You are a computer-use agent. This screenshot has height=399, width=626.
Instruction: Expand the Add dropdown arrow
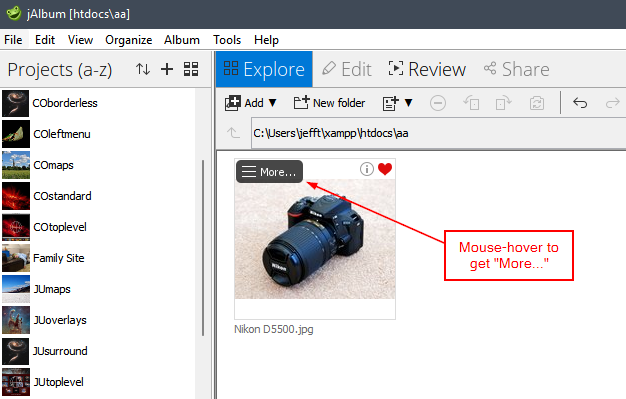point(272,103)
